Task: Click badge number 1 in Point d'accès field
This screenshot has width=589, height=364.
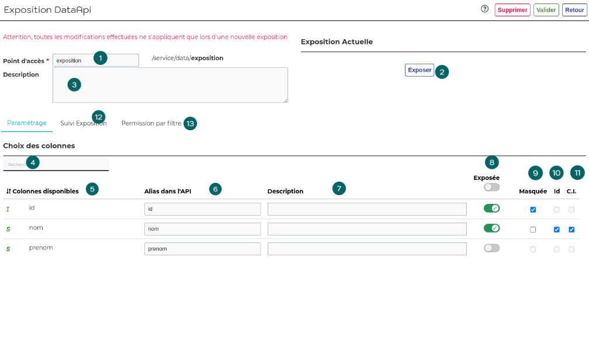Action: click(101, 58)
